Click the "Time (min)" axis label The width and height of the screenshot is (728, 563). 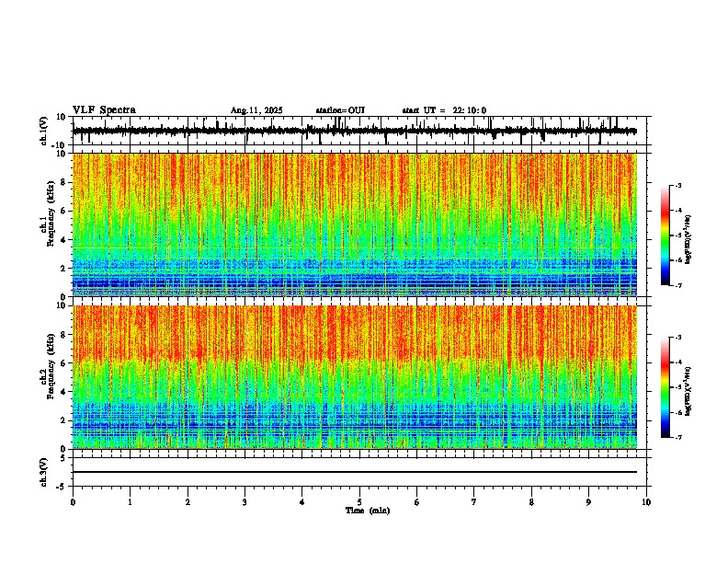368,511
